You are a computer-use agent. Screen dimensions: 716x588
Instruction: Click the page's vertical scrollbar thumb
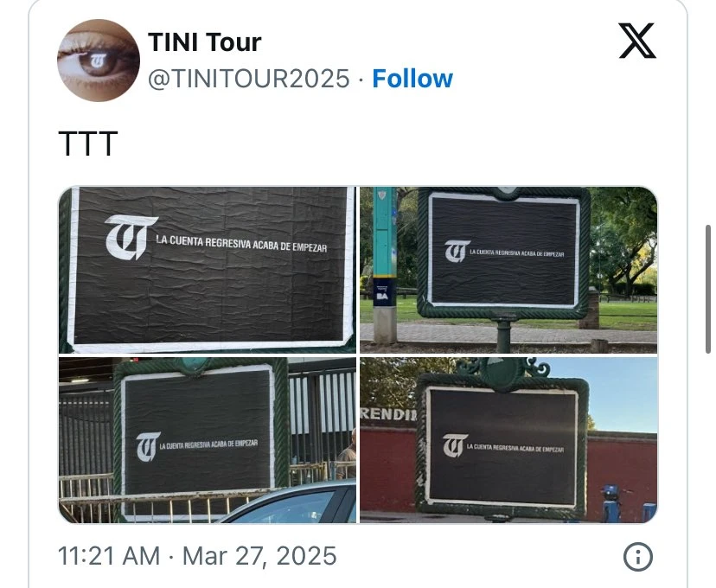[x=708, y=289]
